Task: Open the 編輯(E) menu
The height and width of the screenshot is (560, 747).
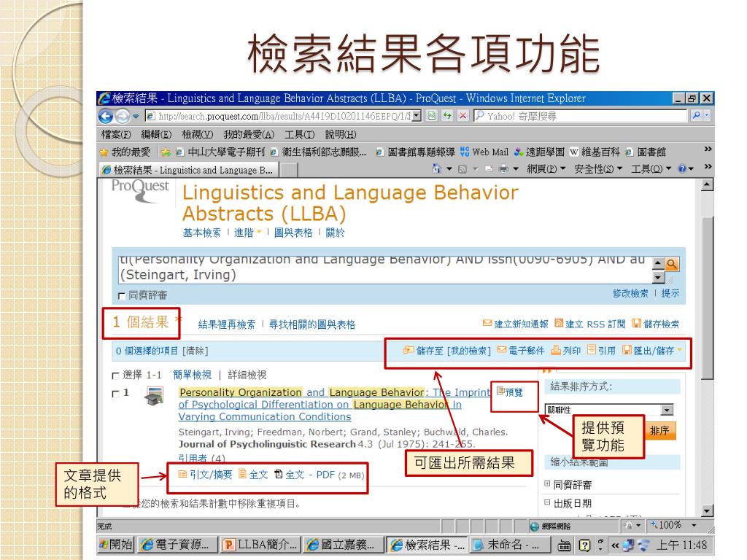Action: pos(156,135)
